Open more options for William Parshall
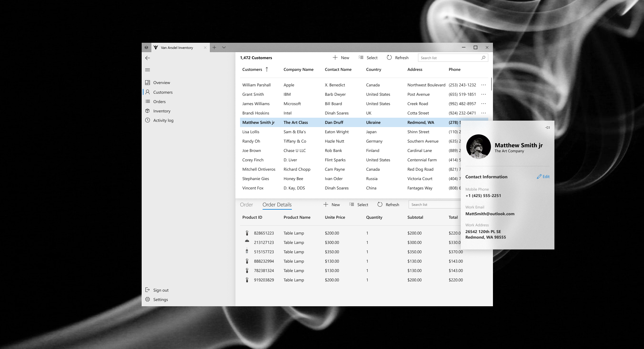The image size is (644, 349). [x=484, y=85]
